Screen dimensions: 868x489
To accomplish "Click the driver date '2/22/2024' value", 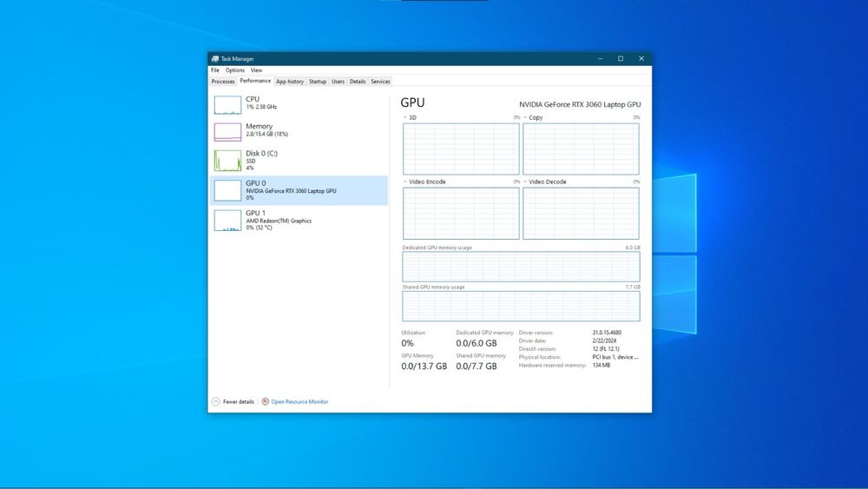I will 604,341.
